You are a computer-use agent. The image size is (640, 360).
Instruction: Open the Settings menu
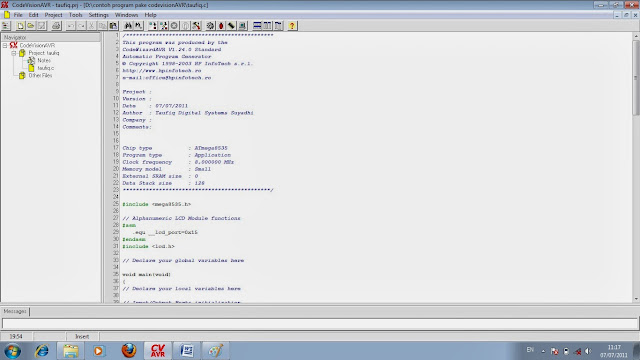click(x=99, y=15)
